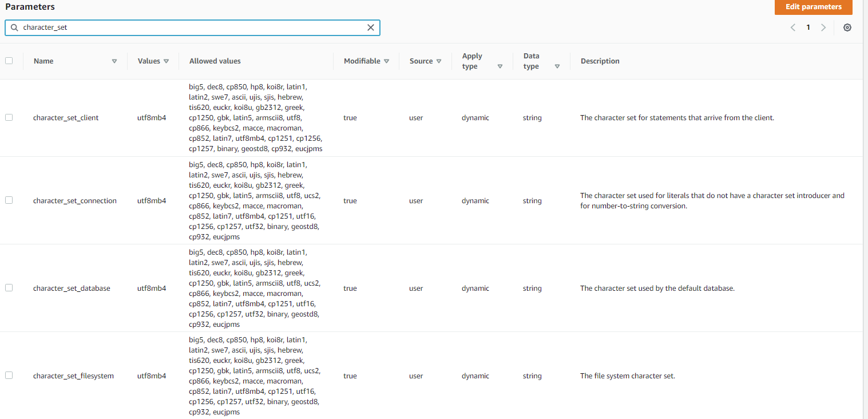The image size is (868, 419).
Task: Click 'dynamic' in character_set_database row
Action: point(475,288)
